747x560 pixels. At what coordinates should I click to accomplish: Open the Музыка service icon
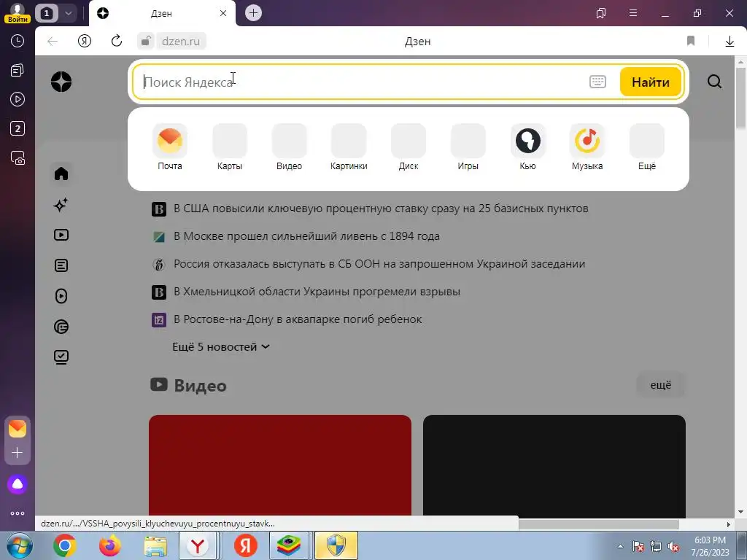click(587, 141)
